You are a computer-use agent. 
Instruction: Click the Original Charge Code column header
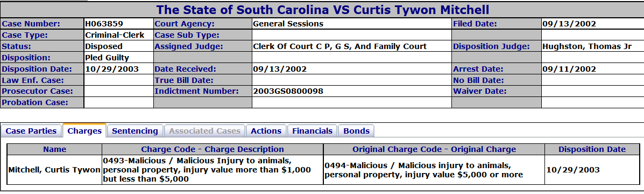pos(434,149)
